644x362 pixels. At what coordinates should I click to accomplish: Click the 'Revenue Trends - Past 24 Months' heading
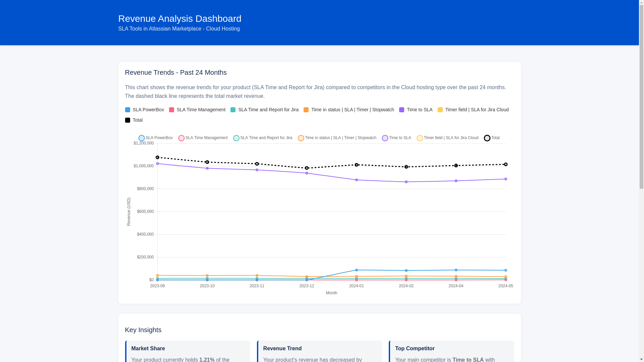pyautogui.click(x=176, y=72)
